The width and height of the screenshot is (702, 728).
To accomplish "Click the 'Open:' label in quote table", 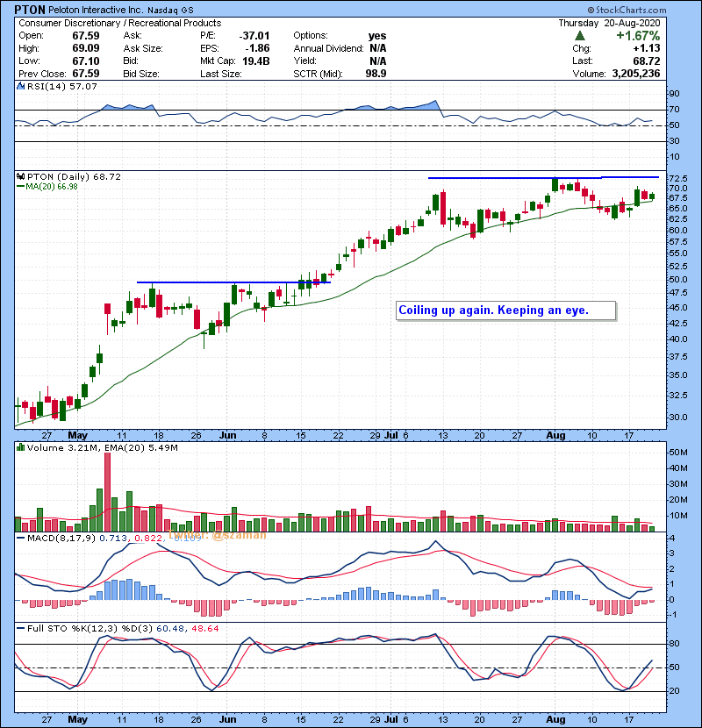I will point(31,36).
